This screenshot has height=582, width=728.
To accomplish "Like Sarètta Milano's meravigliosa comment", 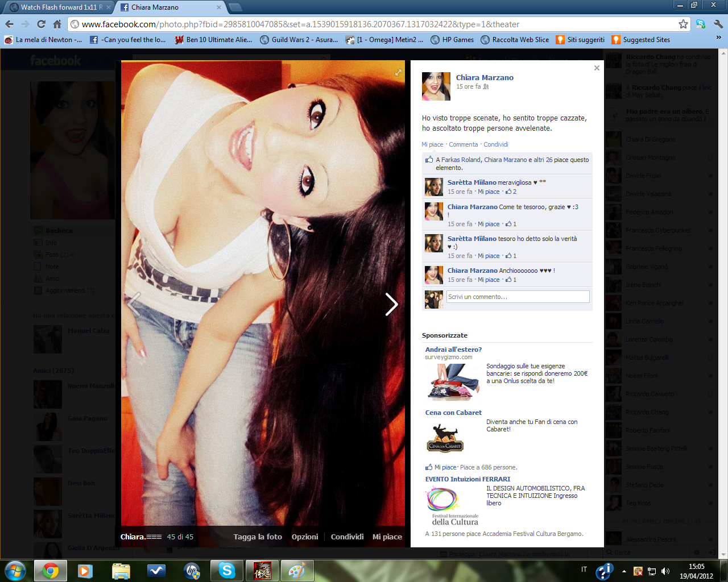I will (489, 192).
